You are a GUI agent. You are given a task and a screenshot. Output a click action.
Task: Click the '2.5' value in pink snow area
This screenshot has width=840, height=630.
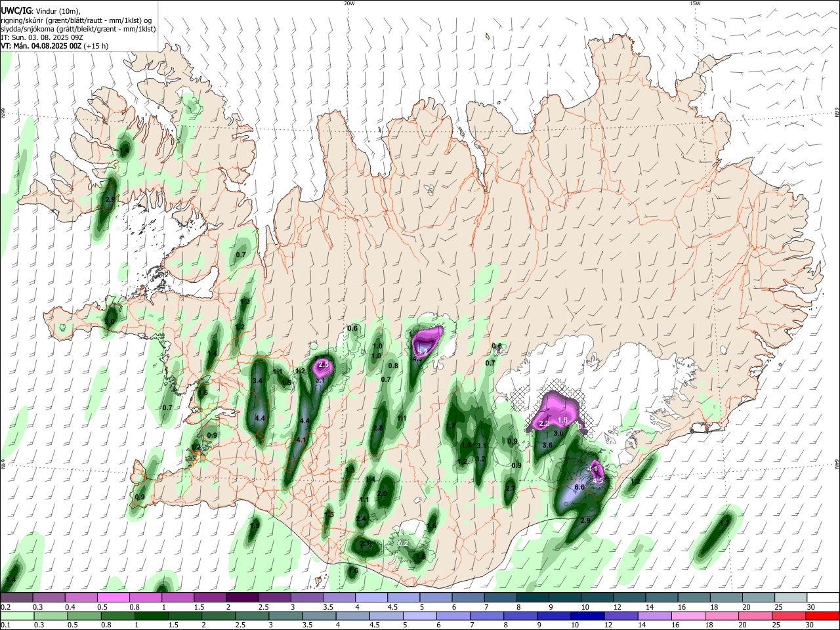(x=323, y=364)
